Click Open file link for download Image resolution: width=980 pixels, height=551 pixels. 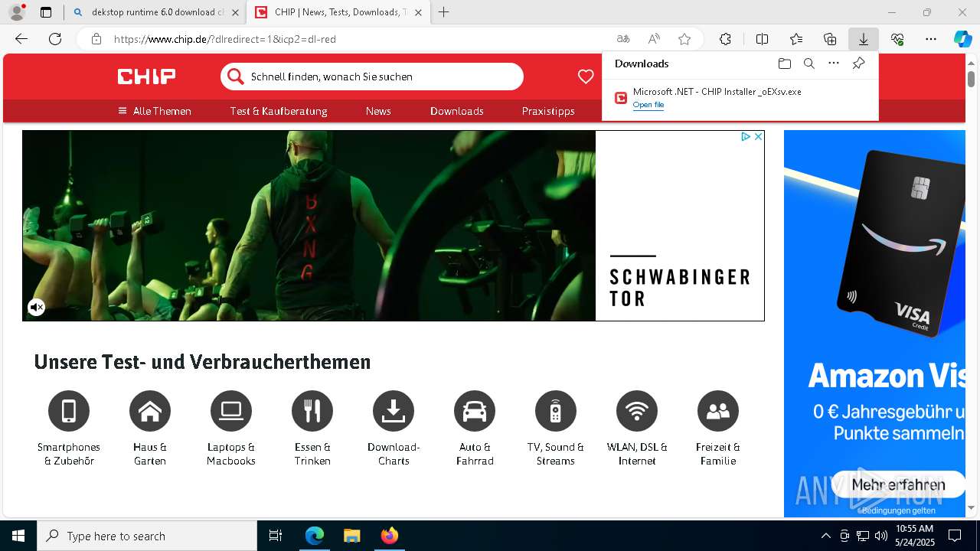point(648,105)
